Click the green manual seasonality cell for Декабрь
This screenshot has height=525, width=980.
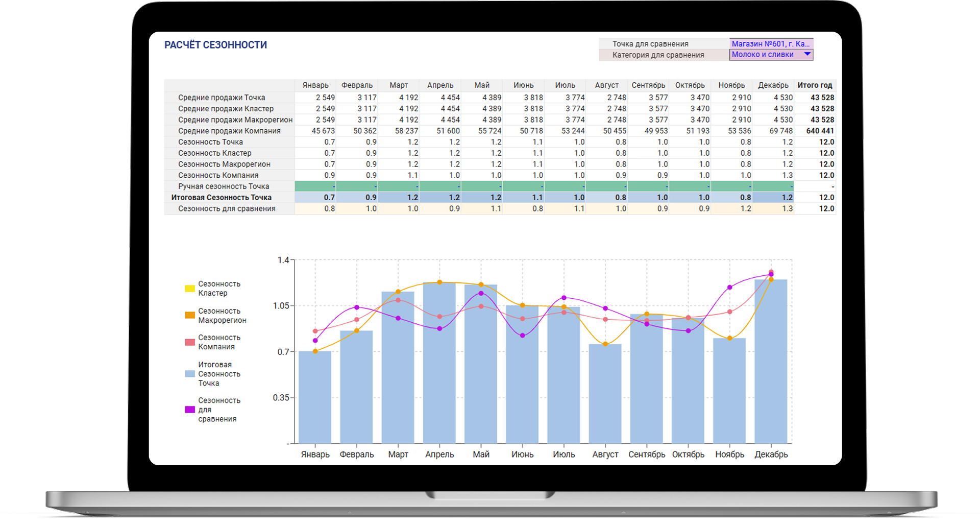click(x=773, y=186)
